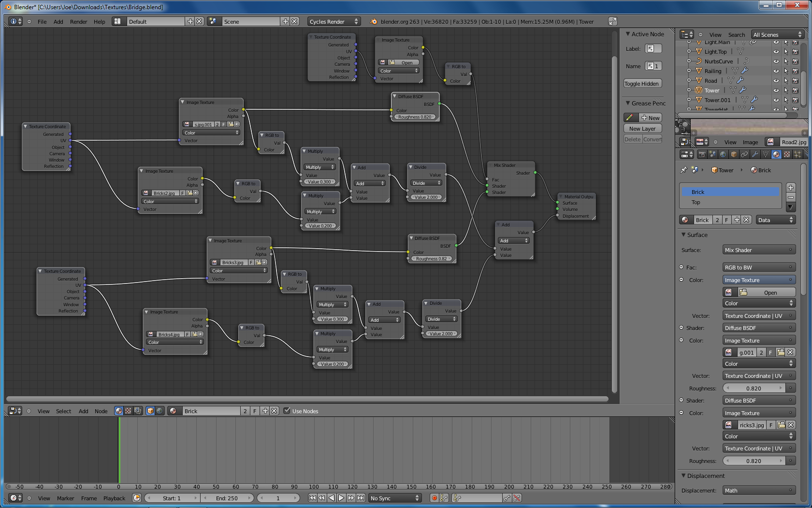This screenshot has width=812, height=508.
Task: Open image file icon for Bricks3.jpg in properties
Action: pyautogui.click(x=781, y=425)
